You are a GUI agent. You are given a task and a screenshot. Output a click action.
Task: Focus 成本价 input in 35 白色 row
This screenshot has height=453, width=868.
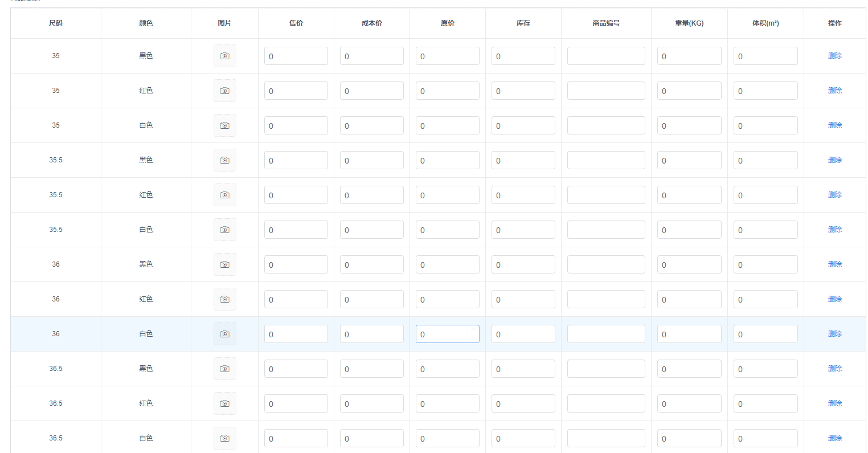372,125
